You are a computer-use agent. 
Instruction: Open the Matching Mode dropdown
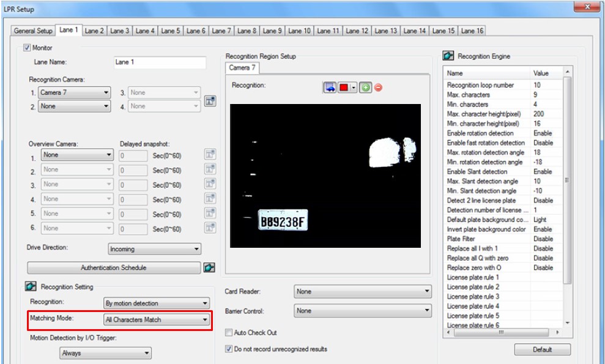point(157,319)
